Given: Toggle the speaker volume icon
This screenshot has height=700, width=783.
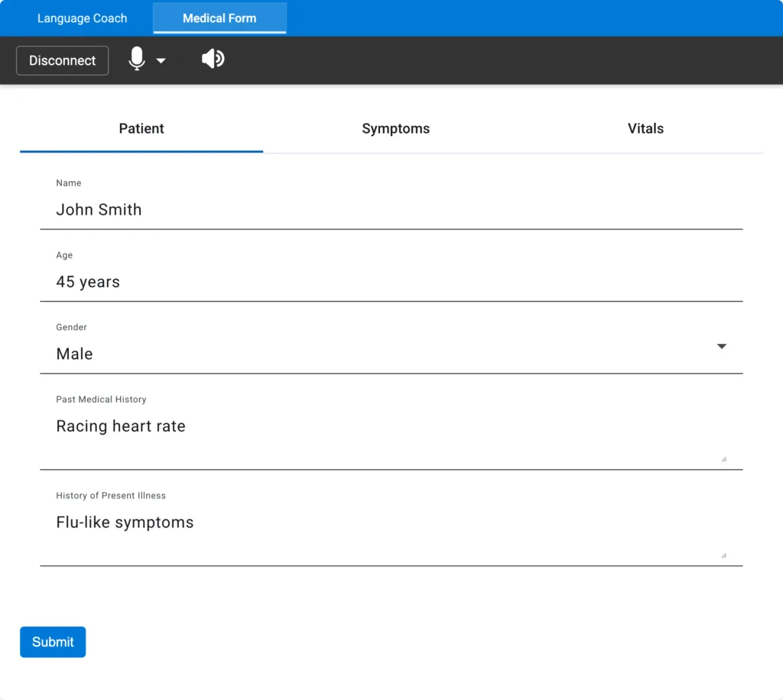Looking at the screenshot, I should tap(213, 59).
